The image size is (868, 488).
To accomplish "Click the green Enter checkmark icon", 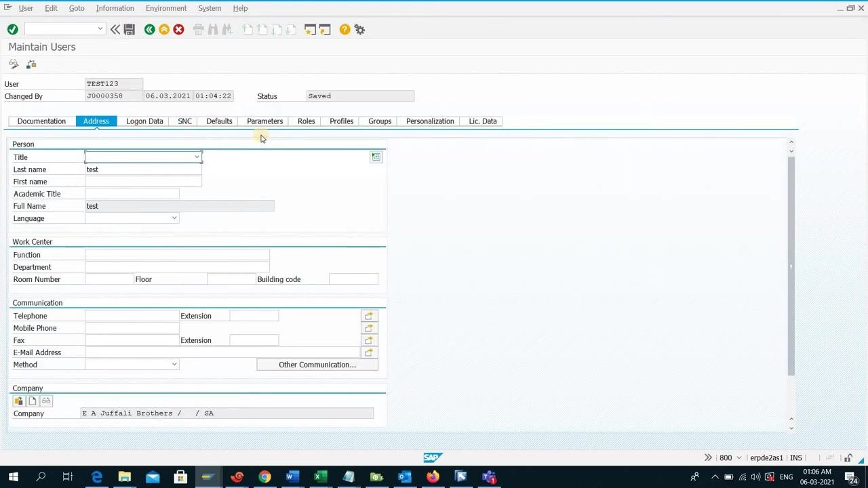I will [x=12, y=29].
